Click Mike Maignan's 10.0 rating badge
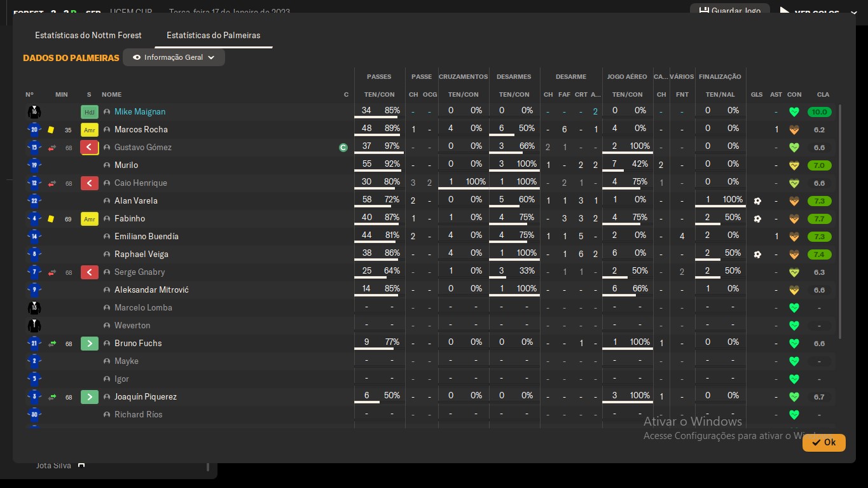The image size is (868, 488). tap(819, 112)
